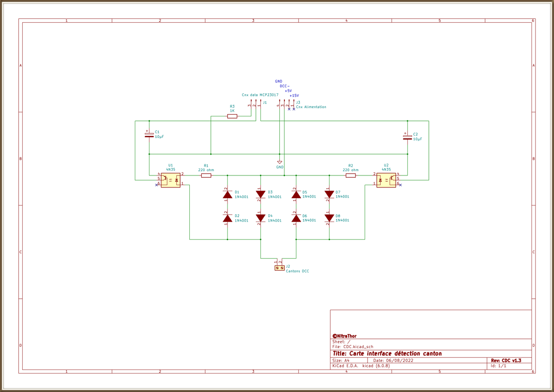Click the 'R3' reference designator

pos(232,107)
